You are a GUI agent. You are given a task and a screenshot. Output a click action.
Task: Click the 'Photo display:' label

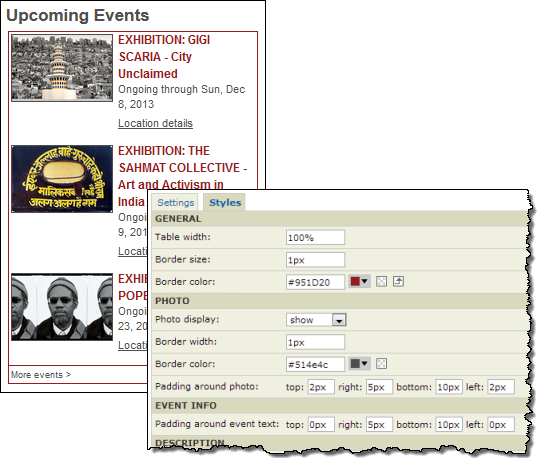coord(187,319)
